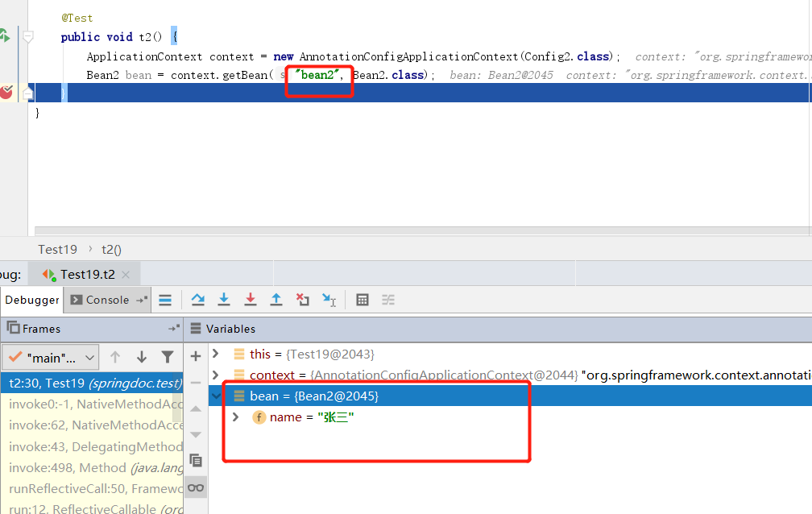
Task: Click the fold marker beside method t2
Action: pyautogui.click(x=28, y=37)
